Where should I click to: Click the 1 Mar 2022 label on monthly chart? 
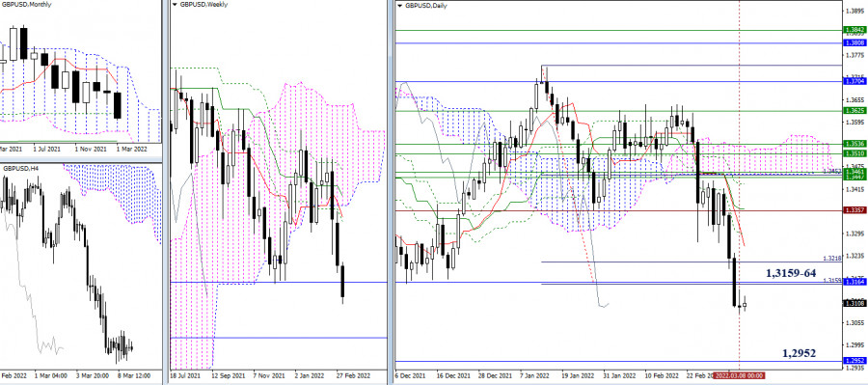tap(133, 149)
